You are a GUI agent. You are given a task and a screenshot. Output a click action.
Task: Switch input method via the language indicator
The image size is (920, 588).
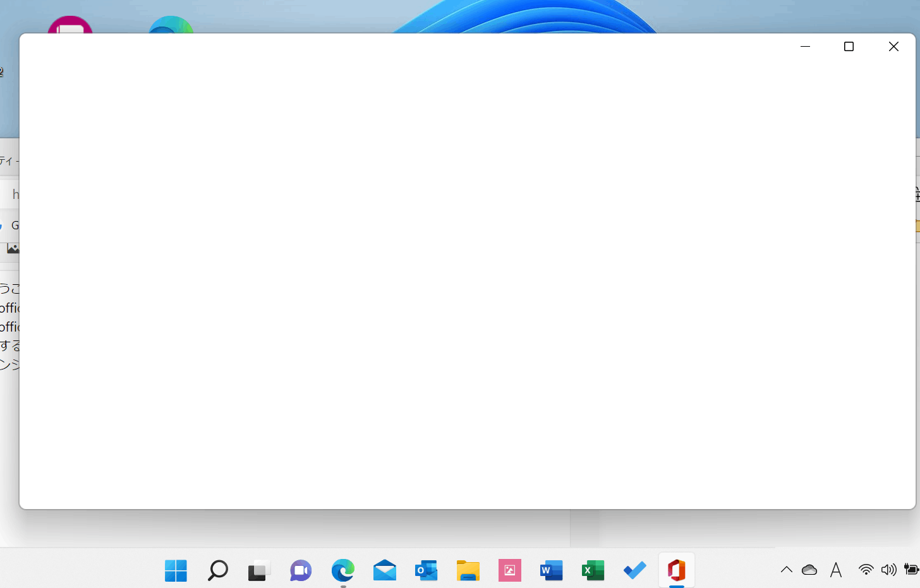[836, 569]
